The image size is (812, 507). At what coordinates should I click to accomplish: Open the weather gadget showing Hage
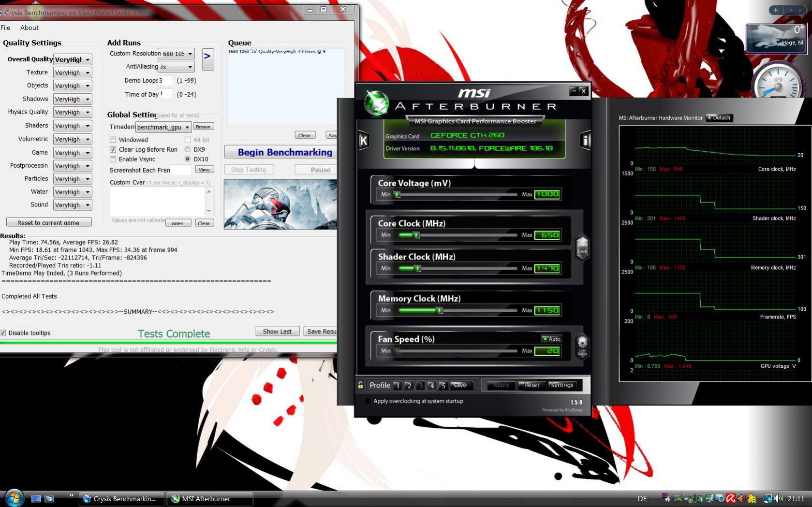(x=775, y=38)
